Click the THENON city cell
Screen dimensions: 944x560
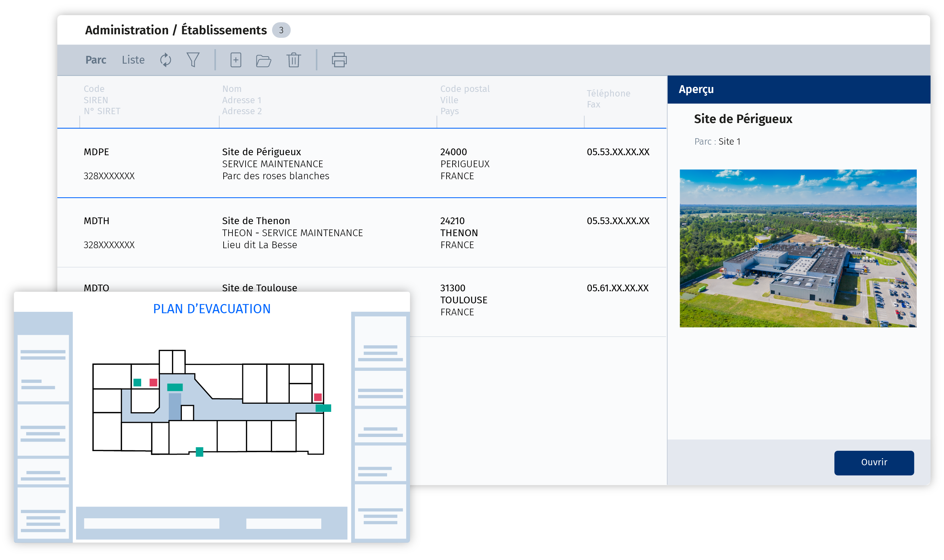coord(459,233)
